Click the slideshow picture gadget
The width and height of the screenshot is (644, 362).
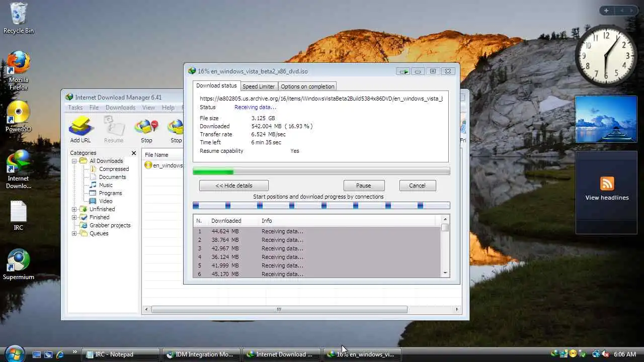(x=606, y=119)
